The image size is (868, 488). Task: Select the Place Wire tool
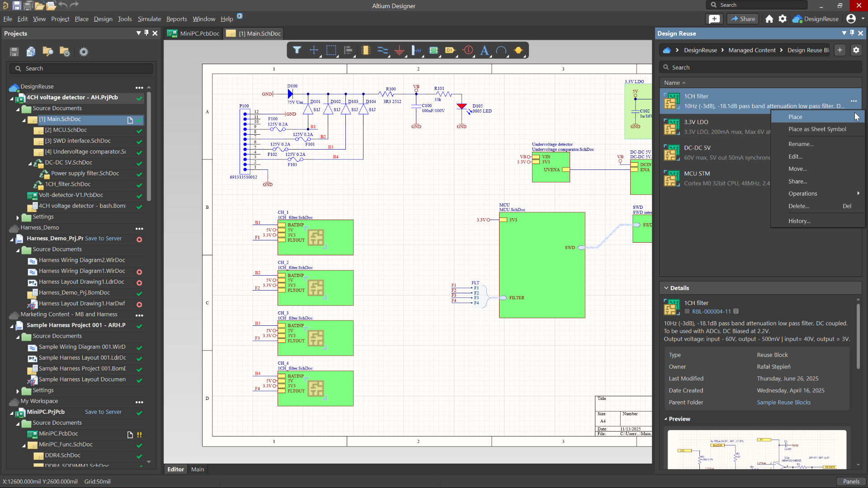coord(383,50)
